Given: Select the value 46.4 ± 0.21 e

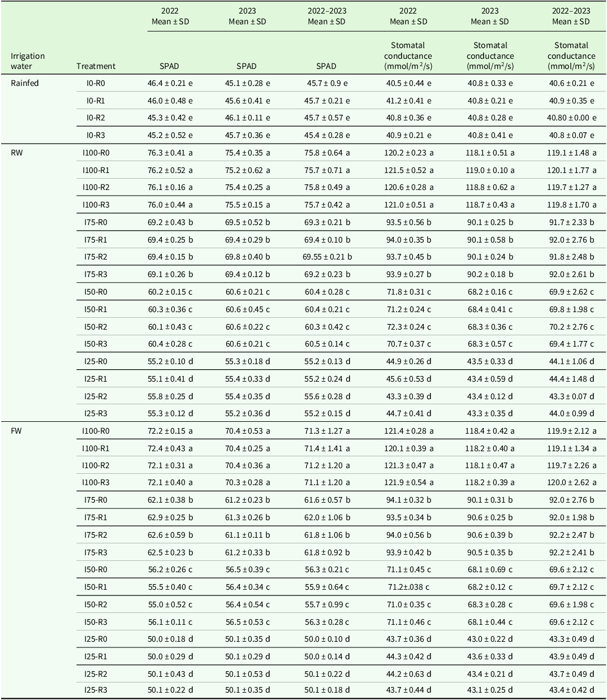Looking at the screenshot, I should click(x=170, y=83).
